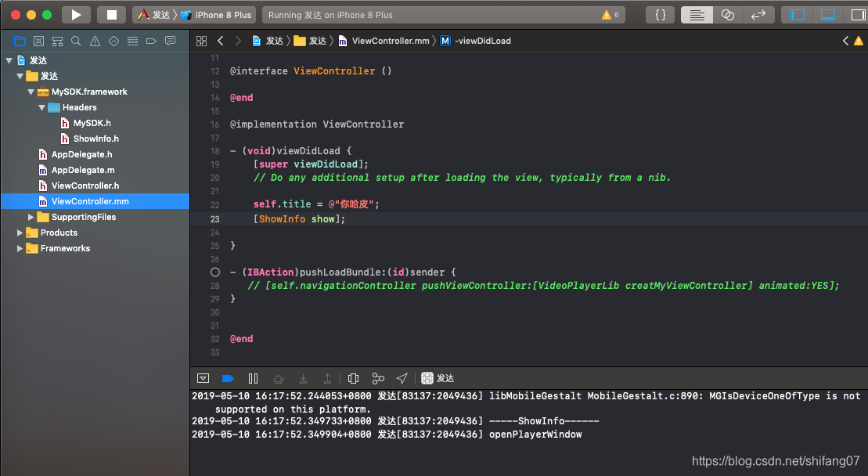
Task: Click Simulate Location arrow
Action: 402,378
